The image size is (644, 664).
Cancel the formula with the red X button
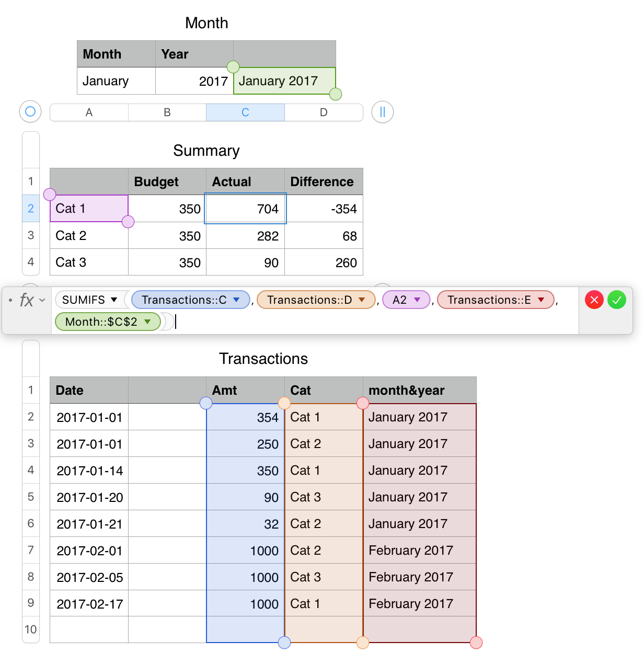coord(594,300)
